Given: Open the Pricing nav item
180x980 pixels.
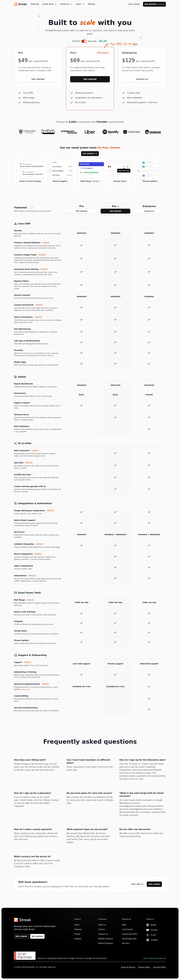Looking at the screenshot, I should click(x=91, y=4).
